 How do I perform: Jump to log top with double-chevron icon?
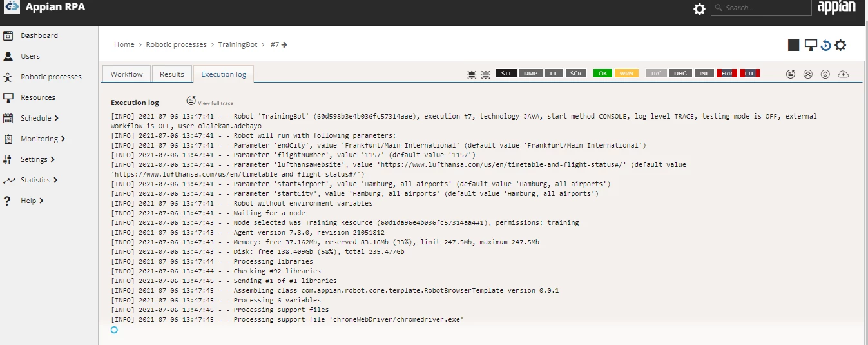point(808,74)
